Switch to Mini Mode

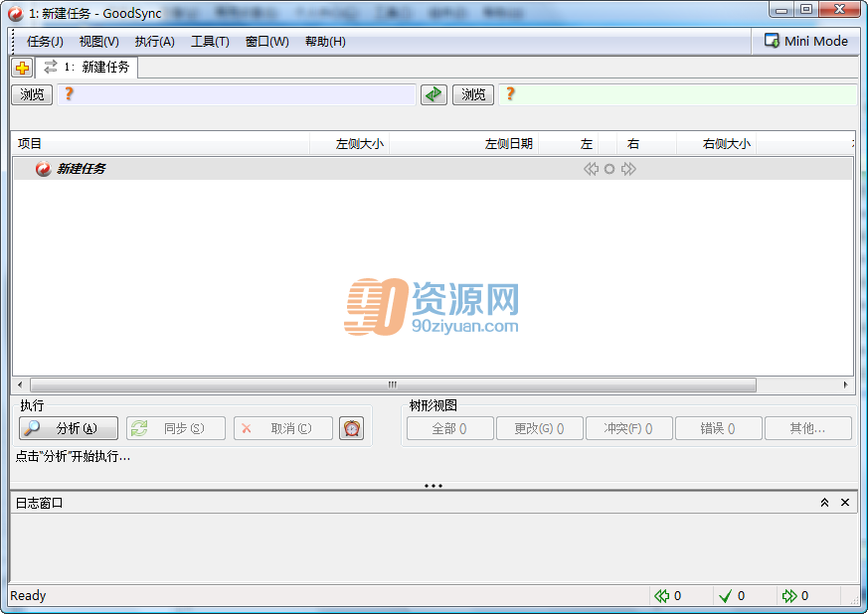806,41
